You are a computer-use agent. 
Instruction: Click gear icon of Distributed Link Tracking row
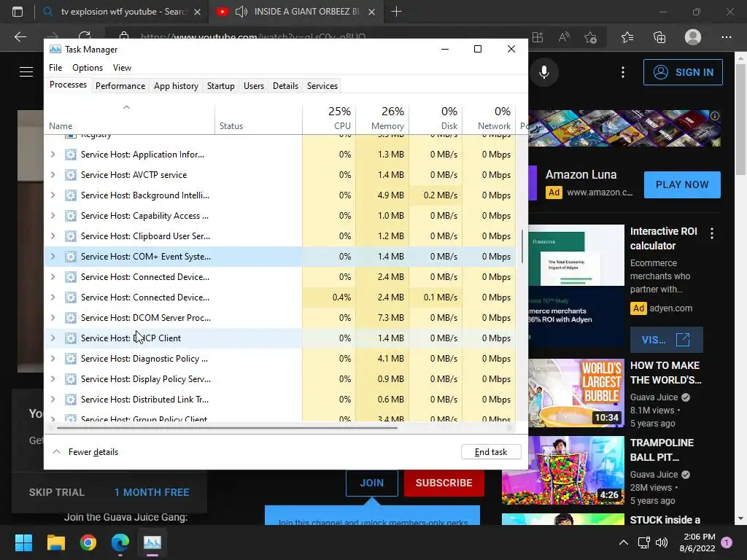[71, 400]
